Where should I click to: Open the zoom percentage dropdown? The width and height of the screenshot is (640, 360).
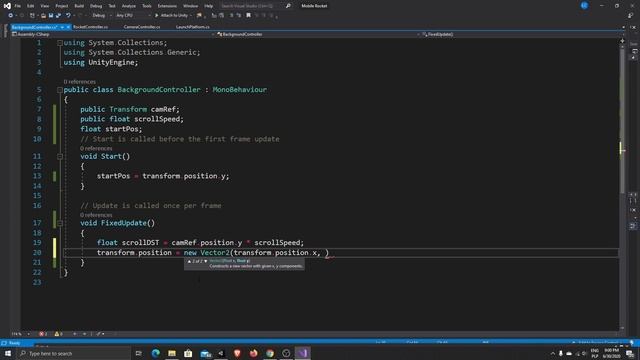click(x=20, y=334)
